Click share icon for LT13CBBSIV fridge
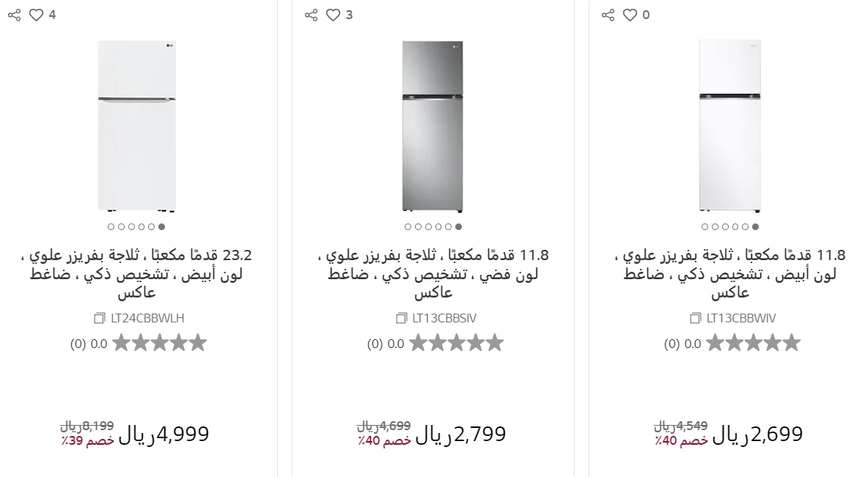The image size is (868, 477). tap(311, 15)
